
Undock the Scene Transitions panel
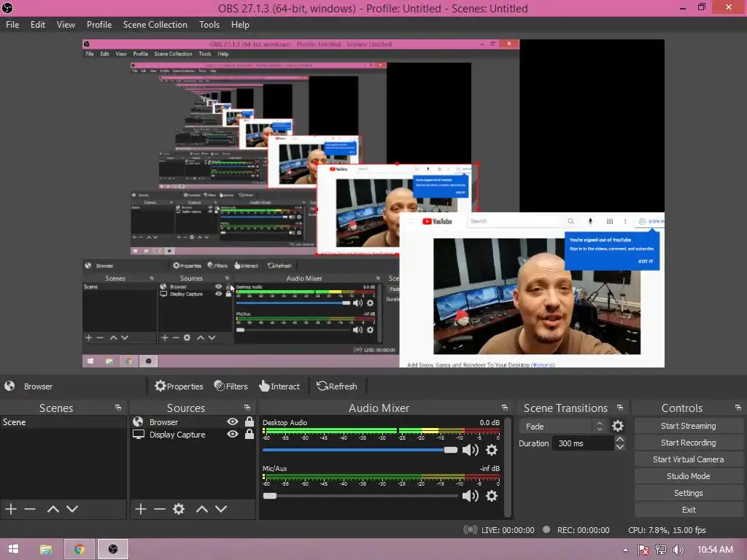[620, 408]
